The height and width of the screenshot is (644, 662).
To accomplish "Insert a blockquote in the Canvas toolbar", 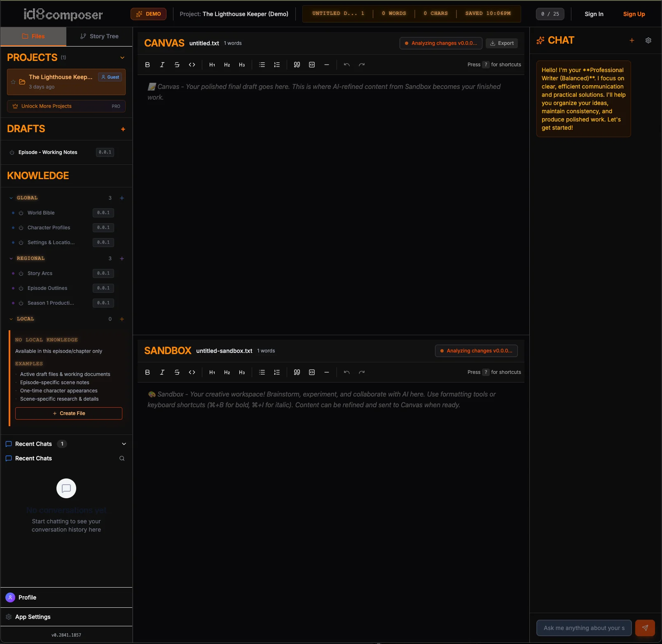I will pos(297,65).
